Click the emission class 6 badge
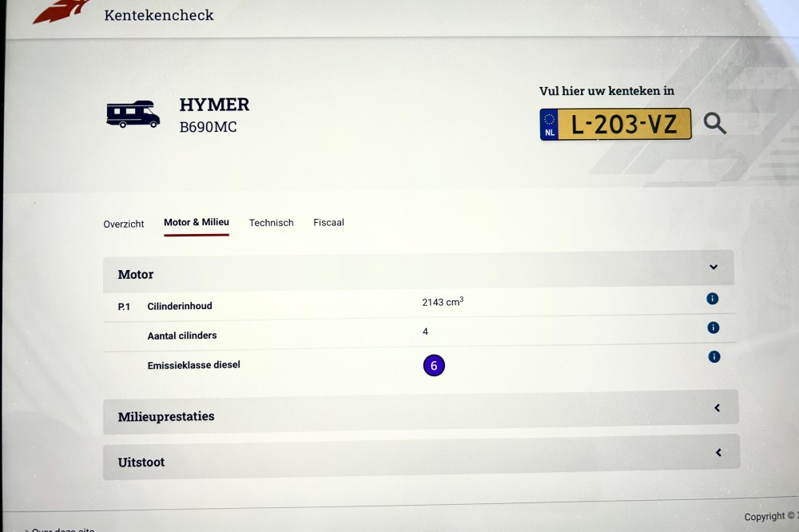 click(434, 365)
